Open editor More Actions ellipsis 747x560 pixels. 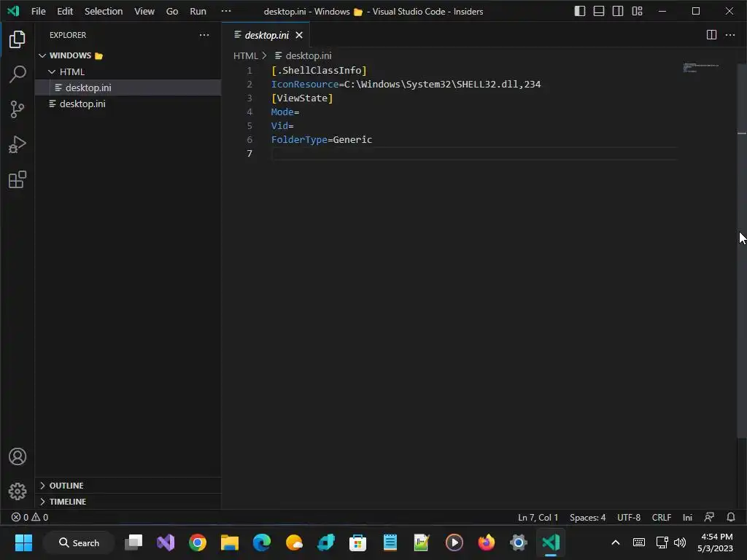pos(729,35)
